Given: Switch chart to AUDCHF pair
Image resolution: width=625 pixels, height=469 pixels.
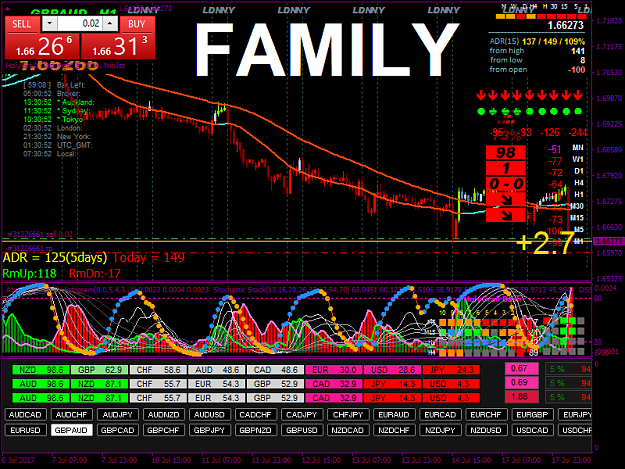Looking at the screenshot, I should pos(72,415).
